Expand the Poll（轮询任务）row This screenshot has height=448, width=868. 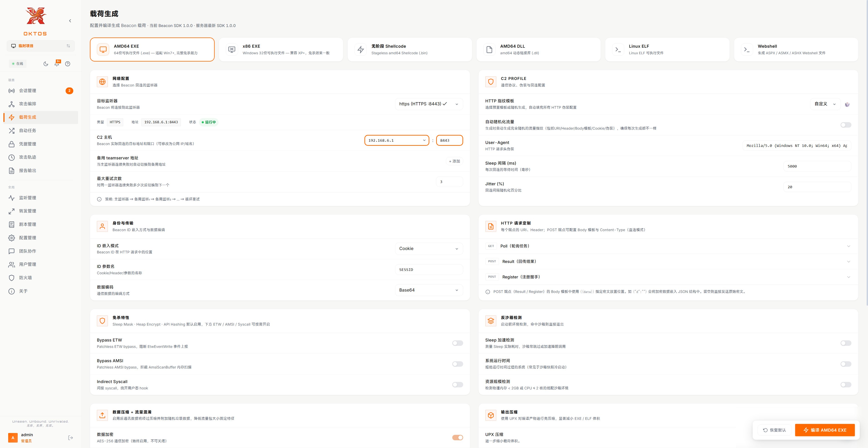pos(668,246)
